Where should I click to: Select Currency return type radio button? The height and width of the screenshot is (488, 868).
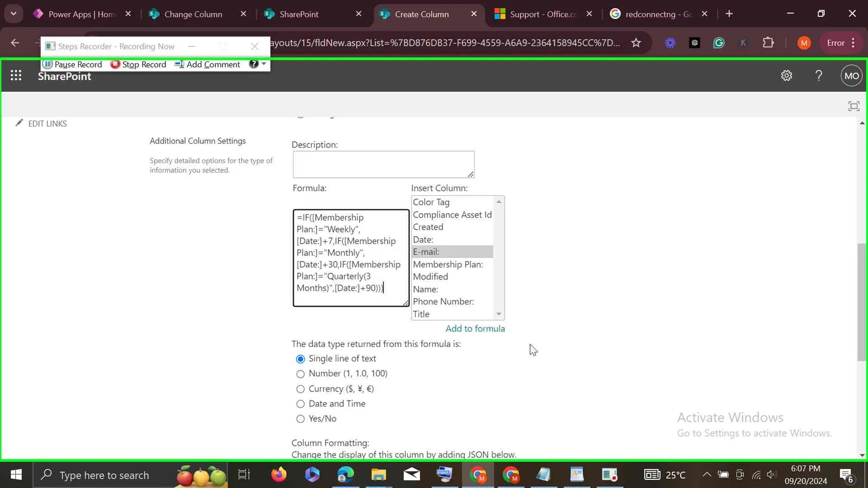point(301,389)
